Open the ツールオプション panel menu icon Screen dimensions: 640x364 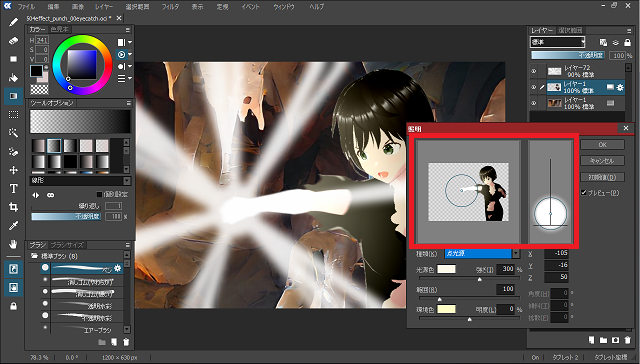coord(128,103)
